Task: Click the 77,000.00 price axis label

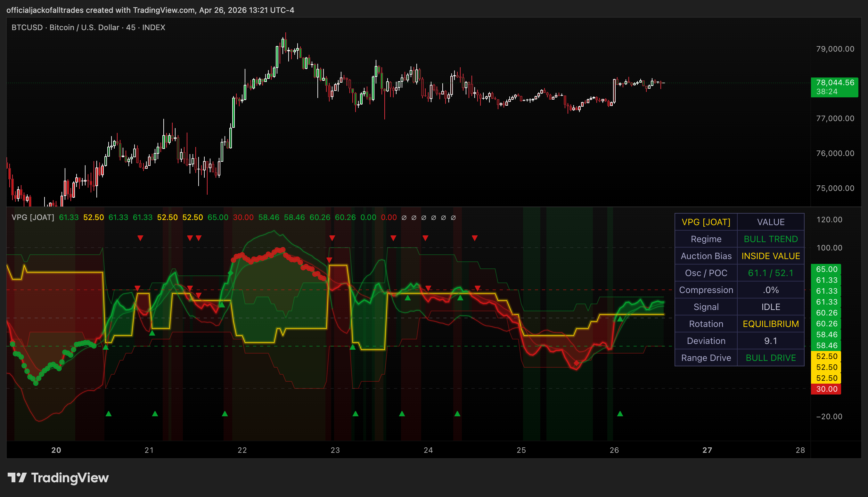Action: [x=835, y=118]
